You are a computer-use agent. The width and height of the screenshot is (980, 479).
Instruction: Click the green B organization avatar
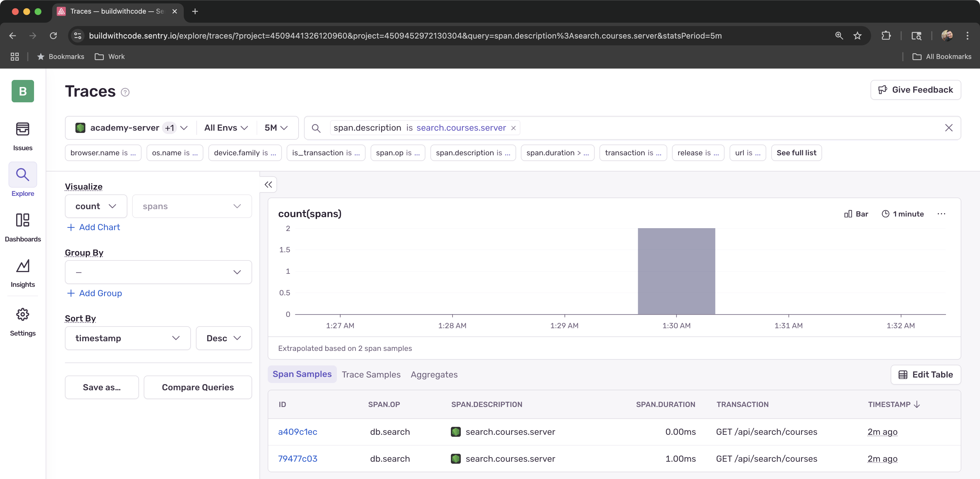click(22, 91)
